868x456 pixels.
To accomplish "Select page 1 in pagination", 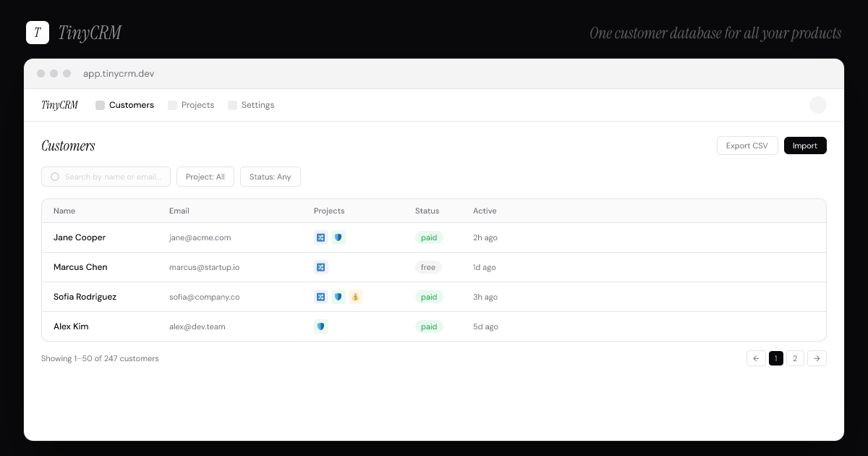I will pos(776,358).
